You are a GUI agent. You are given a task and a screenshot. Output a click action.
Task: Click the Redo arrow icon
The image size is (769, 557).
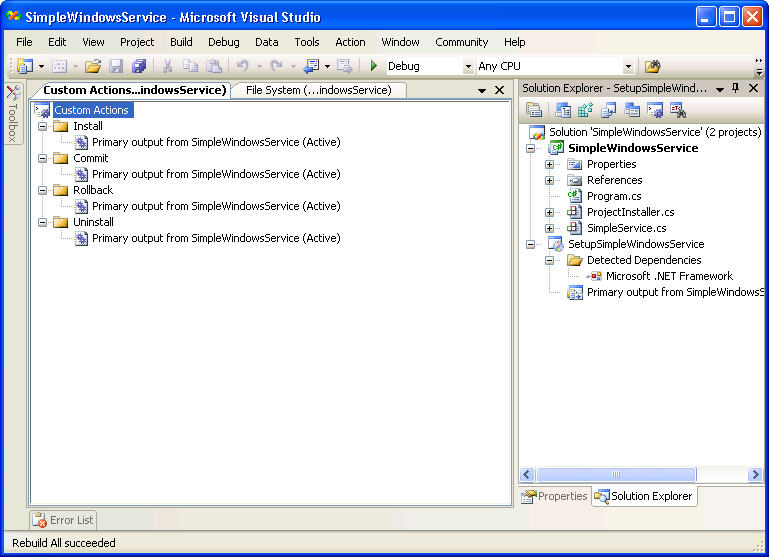277,66
